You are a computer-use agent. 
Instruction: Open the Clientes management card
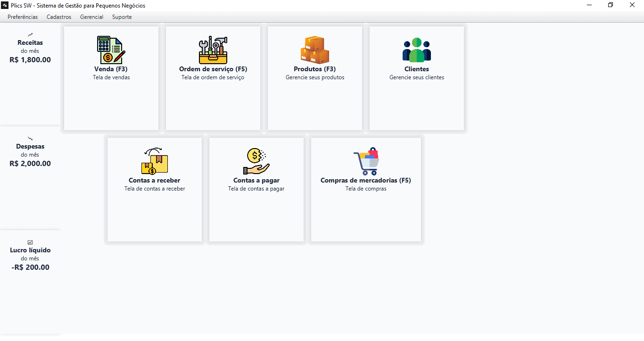click(416, 78)
